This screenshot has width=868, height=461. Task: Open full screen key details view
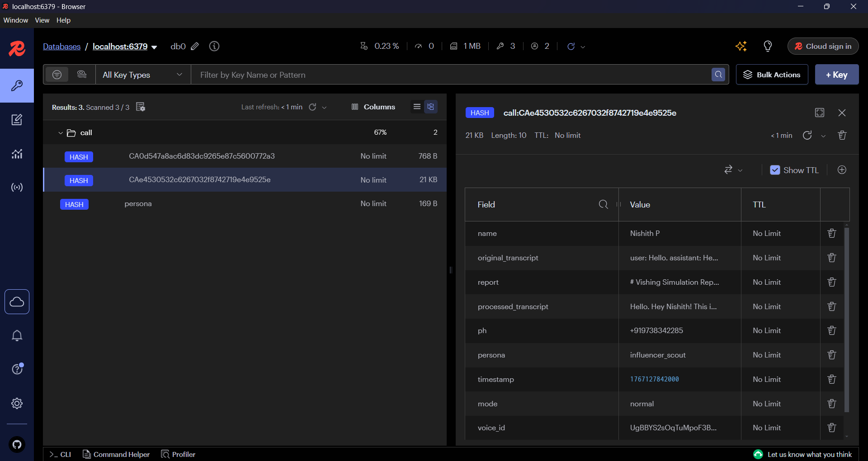pyautogui.click(x=820, y=113)
